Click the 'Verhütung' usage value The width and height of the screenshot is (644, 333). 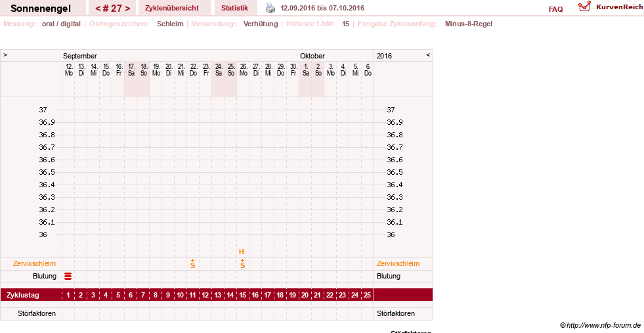261,24
